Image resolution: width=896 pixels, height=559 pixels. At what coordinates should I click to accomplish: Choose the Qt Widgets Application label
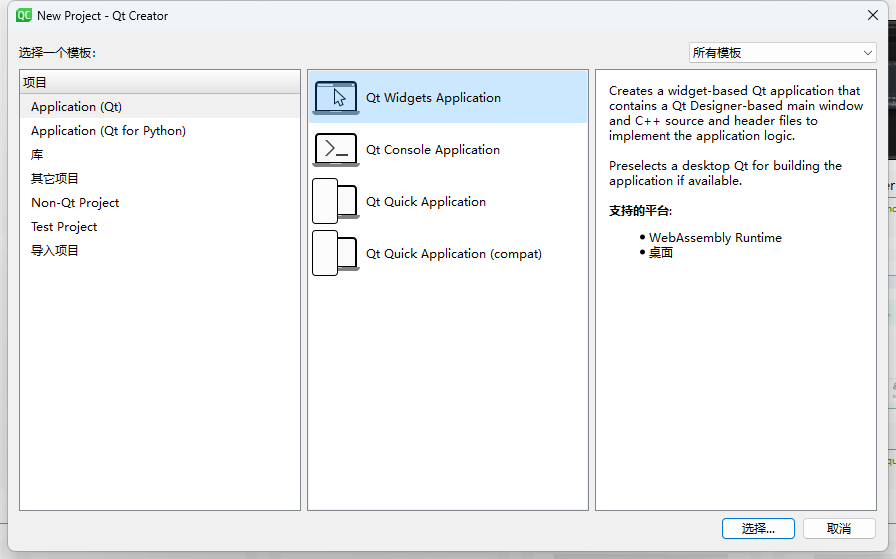pos(433,98)
